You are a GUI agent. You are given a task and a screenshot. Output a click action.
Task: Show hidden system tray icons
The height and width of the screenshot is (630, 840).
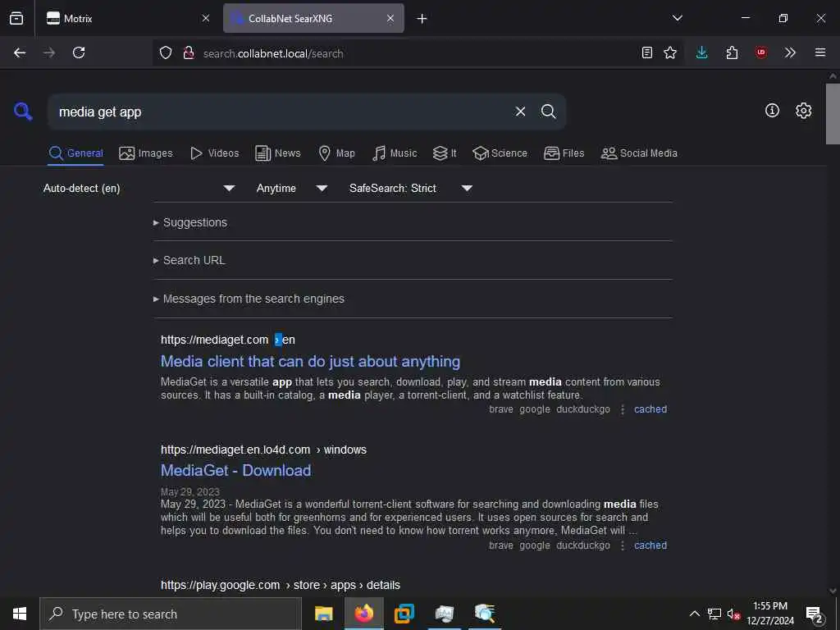[694, 614]
